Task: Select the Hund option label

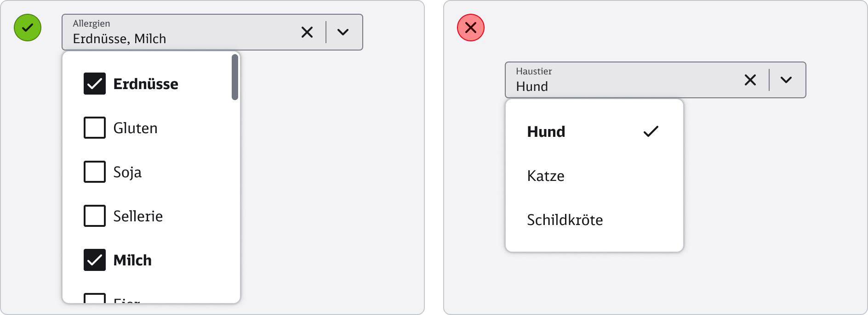Action: tap(546, 132)
